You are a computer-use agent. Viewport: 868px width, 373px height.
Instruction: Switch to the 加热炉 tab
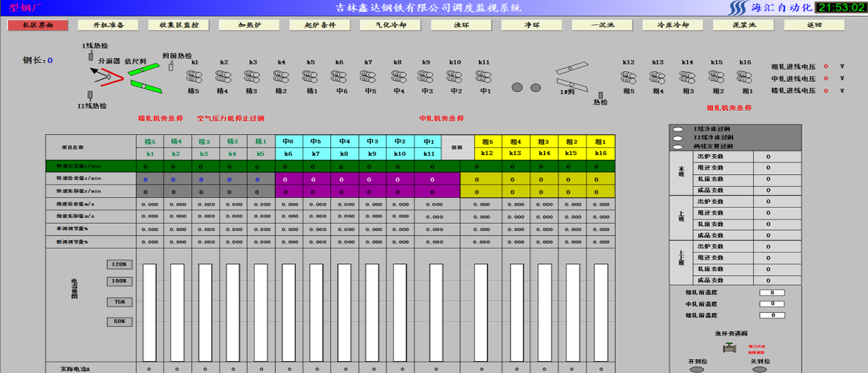(x=249, y=25)
